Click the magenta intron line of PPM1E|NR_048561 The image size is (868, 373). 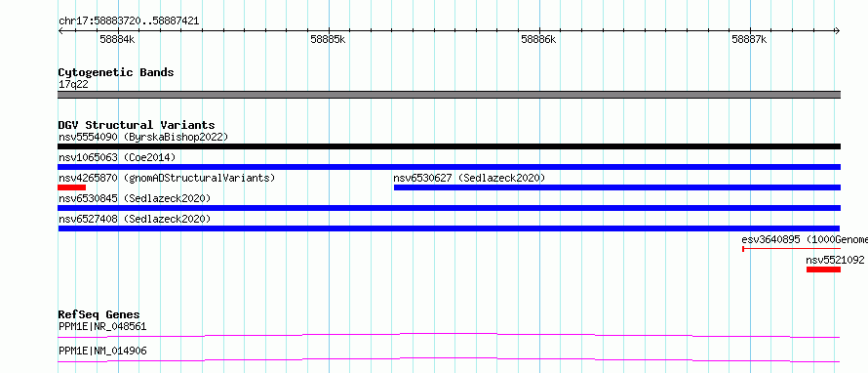point(449,335)
